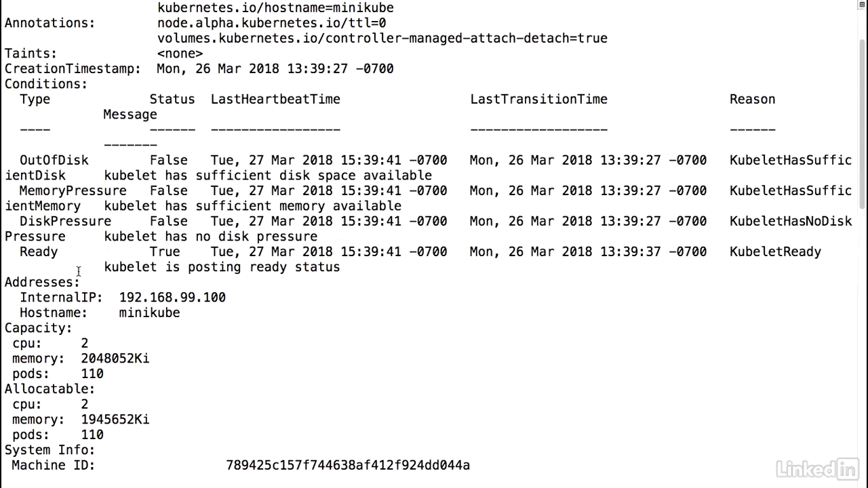The image size is (868, 488).
Task: Click the text kubelet is posting ready status
Action: click(222, 267)
